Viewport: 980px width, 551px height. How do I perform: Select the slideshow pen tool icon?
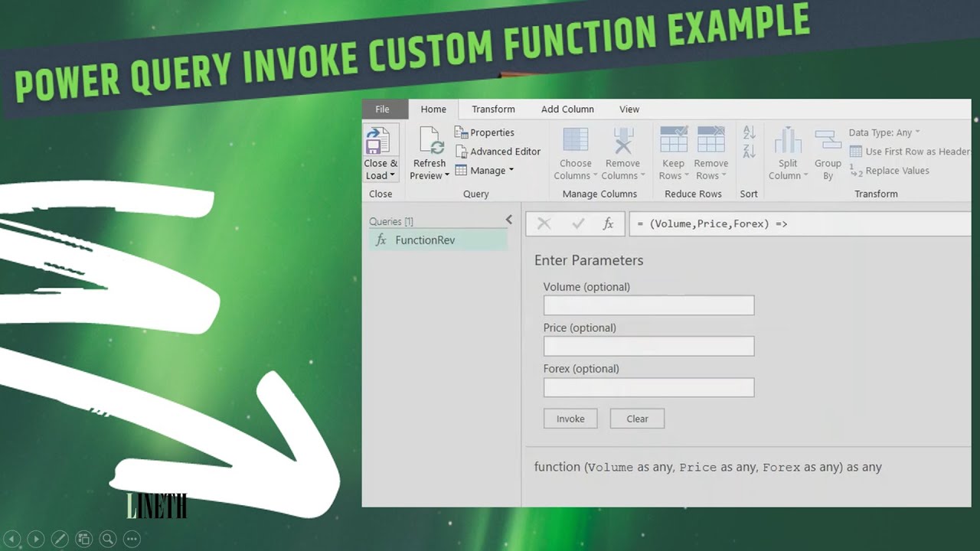60,539
